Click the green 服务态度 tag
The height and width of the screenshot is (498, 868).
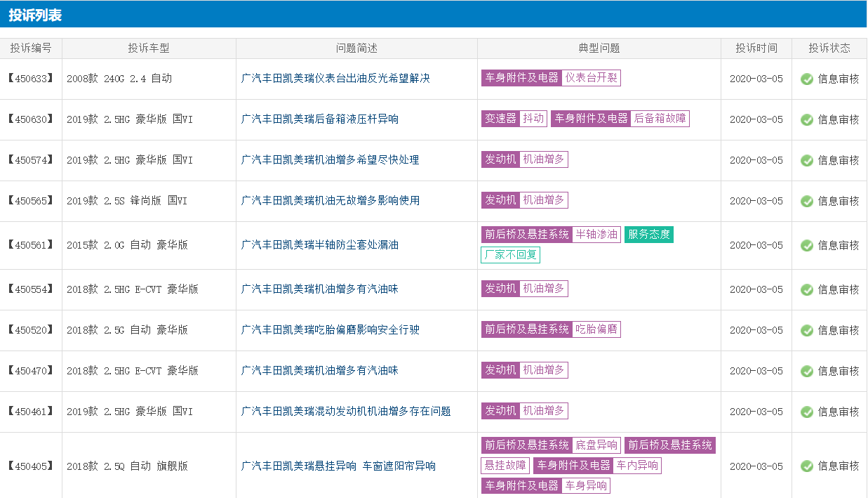[x=649, y=234]
